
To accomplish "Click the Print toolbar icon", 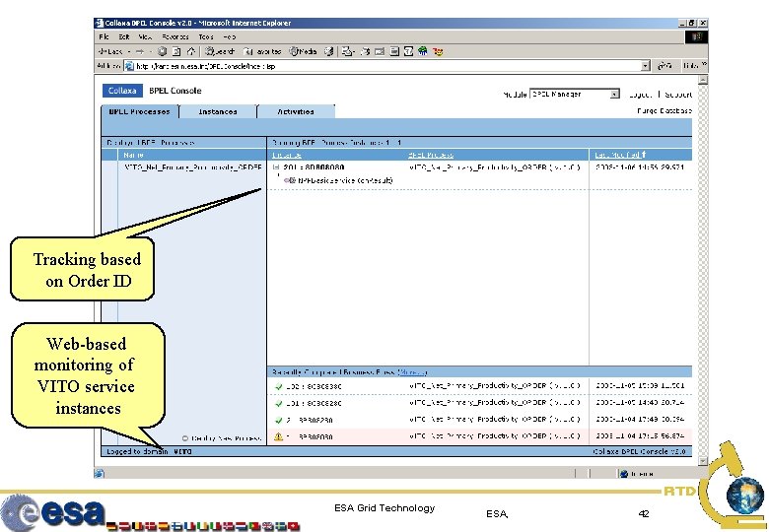I will [365, 51].
